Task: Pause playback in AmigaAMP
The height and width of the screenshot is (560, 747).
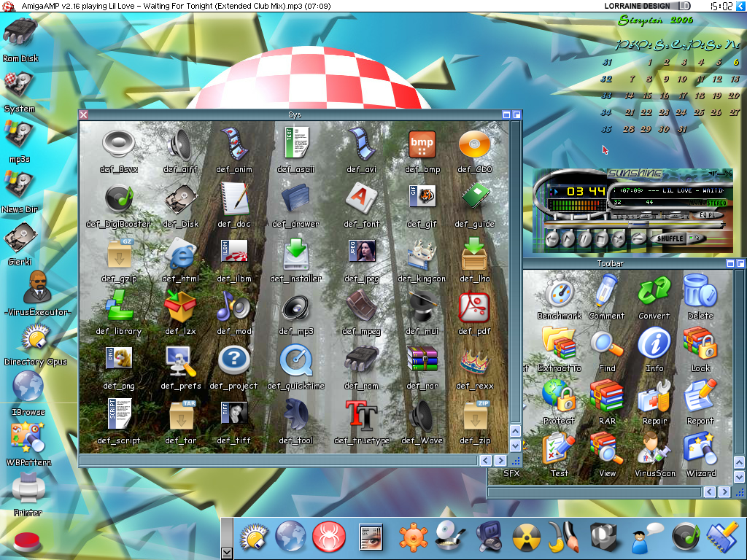Action: (584, 238)
